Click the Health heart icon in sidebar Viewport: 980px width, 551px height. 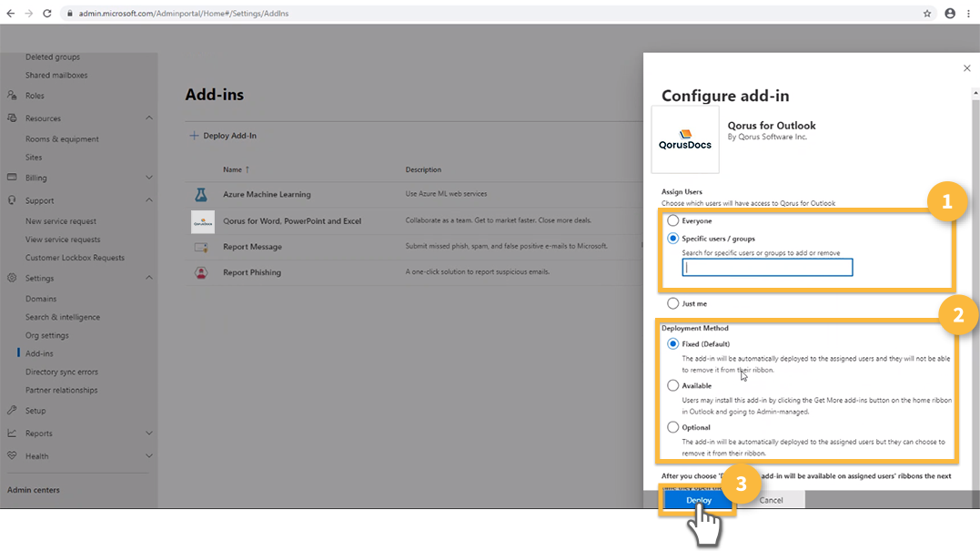click(x=12, y=456)
